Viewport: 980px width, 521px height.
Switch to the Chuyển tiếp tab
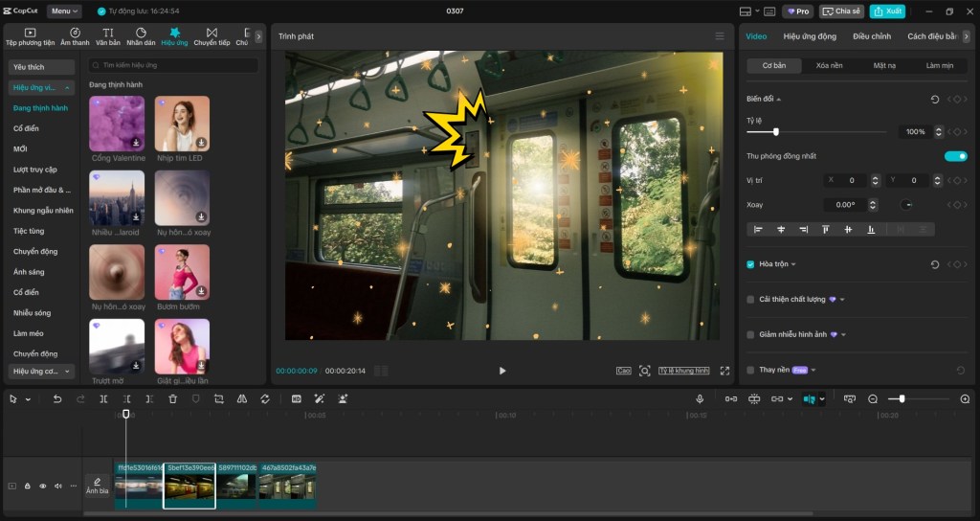pyautogui.click(x=212, y=37)
